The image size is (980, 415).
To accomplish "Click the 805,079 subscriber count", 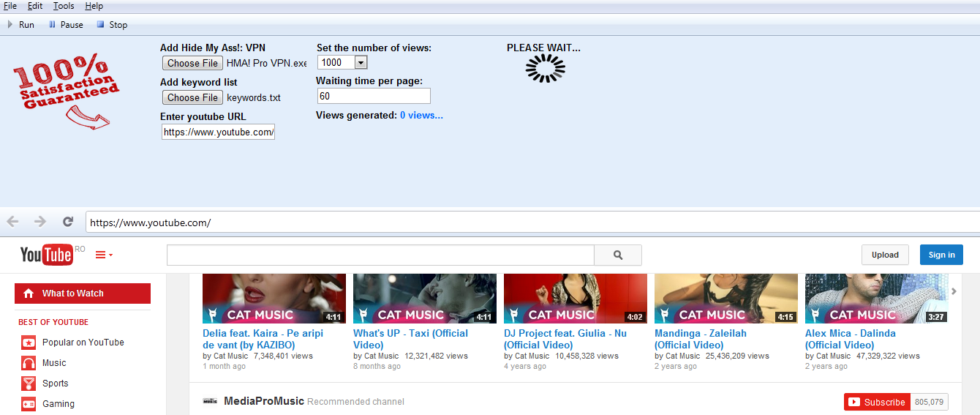I will coord(929,402).
